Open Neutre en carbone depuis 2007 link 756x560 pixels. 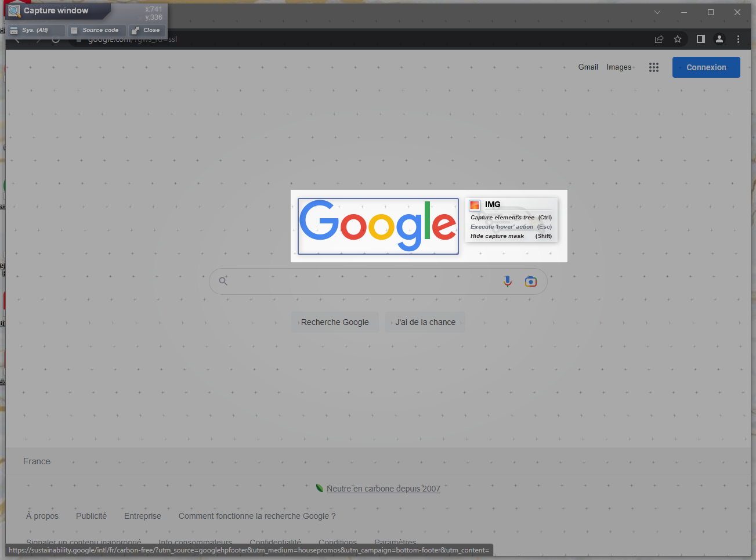(x=384, y=489)
